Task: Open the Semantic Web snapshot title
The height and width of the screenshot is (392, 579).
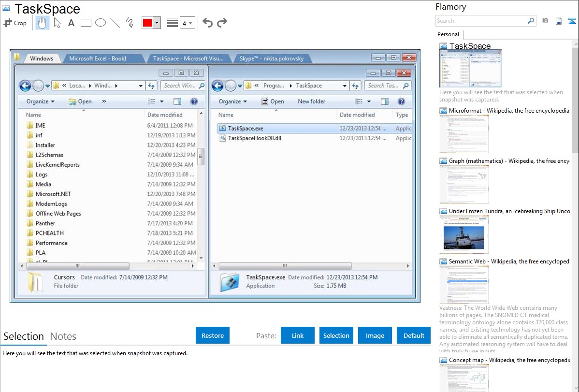Action: tap(509, 261)
